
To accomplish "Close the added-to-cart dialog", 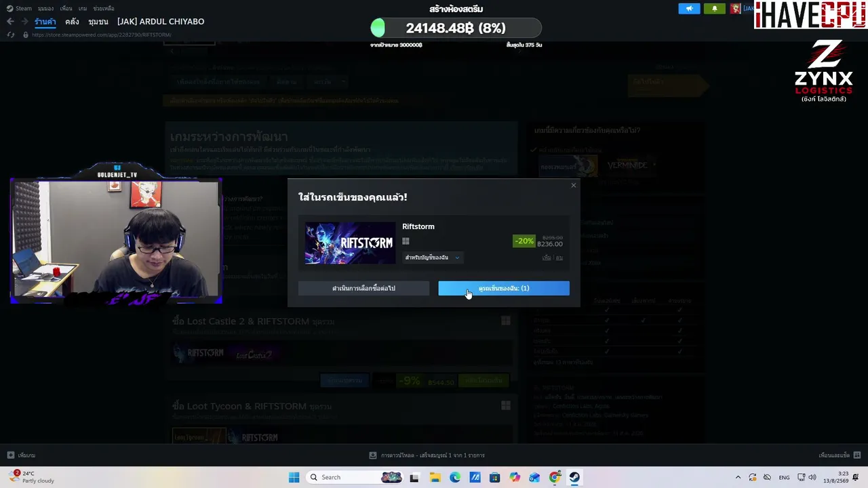I will click(x=574, y=185).
